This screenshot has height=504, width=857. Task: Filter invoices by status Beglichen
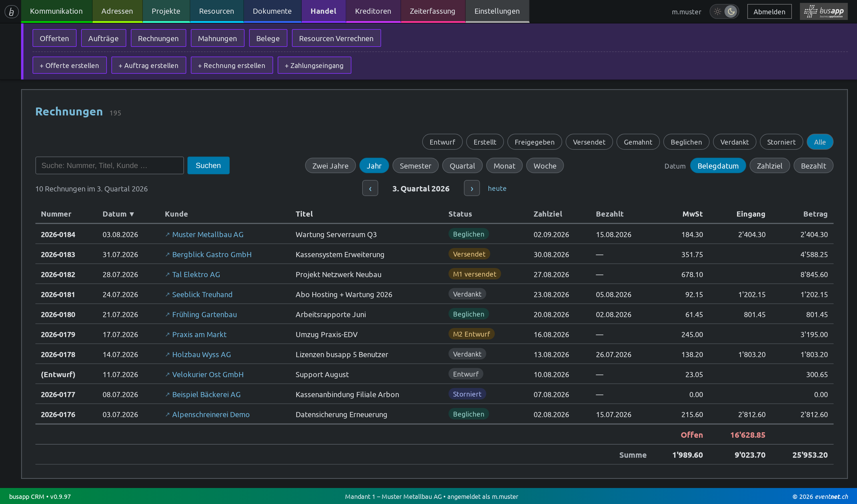686,142
